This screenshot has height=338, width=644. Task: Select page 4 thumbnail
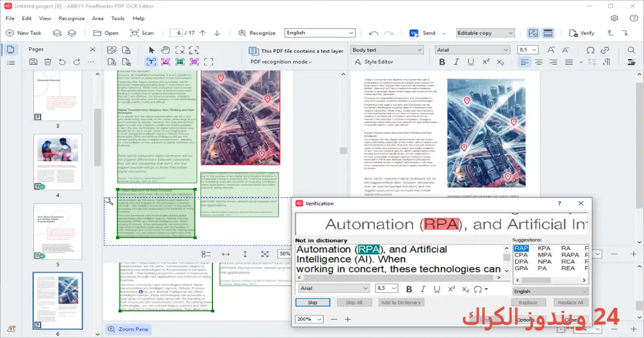coord(57,162)
